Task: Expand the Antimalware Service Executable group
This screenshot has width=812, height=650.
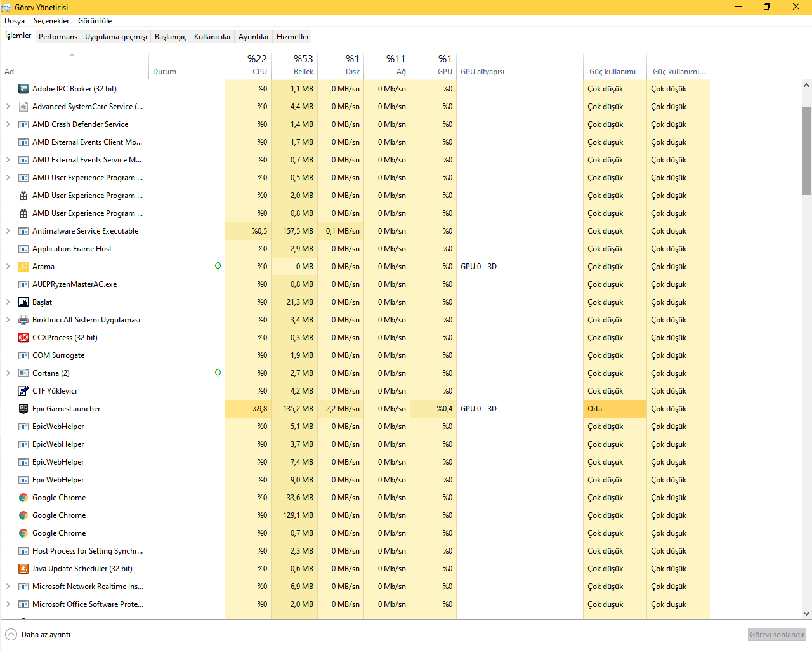Action: pos(8,231)
